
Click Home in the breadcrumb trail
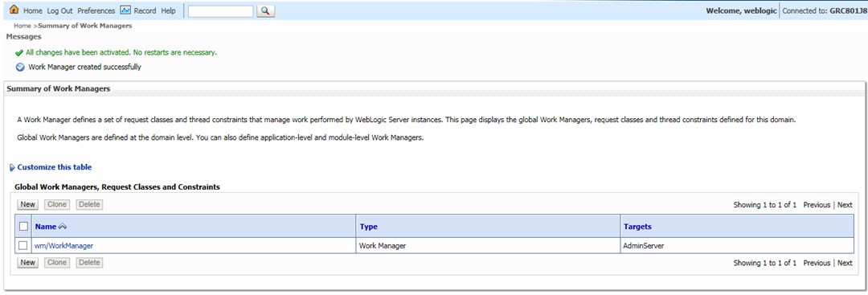(23, 26)
